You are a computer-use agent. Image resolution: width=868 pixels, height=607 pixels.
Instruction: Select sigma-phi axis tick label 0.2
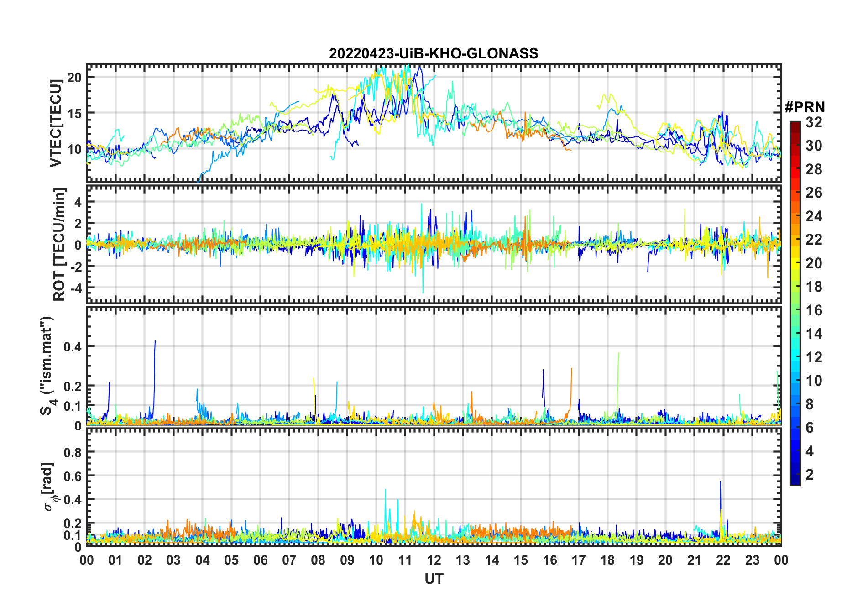point(72,523)
